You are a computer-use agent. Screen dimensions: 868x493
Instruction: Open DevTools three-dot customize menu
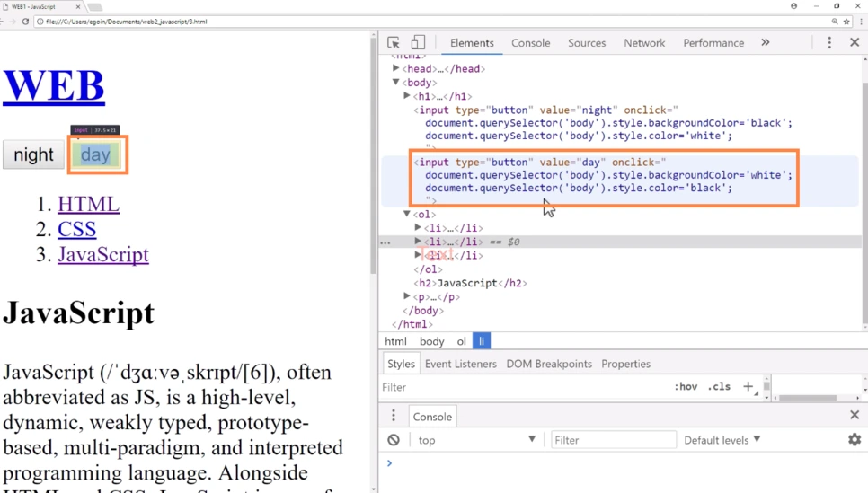coord(828,42)
